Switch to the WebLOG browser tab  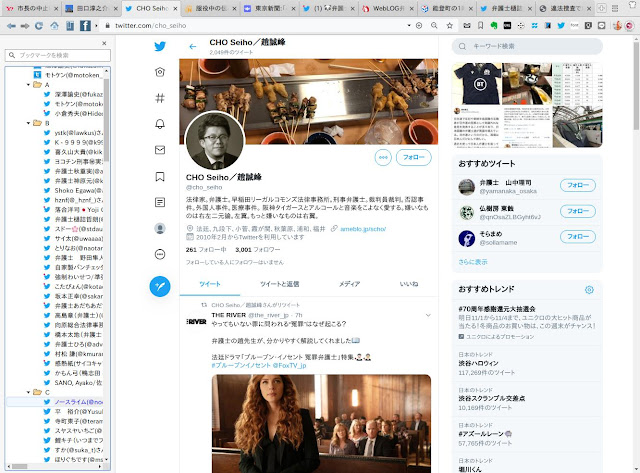(x=388, y=8)
